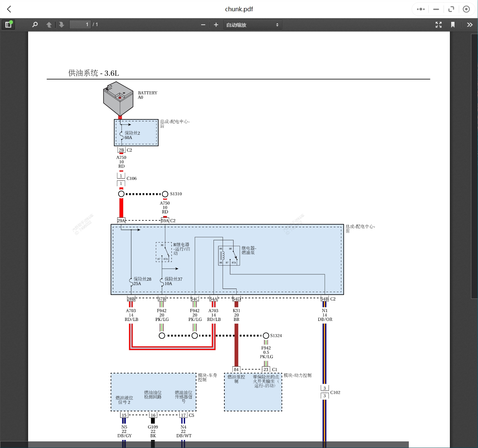Close the viewer with the circle button
Image resolution: width=478 pixels, height=448 pixels.
coord(466,9)
